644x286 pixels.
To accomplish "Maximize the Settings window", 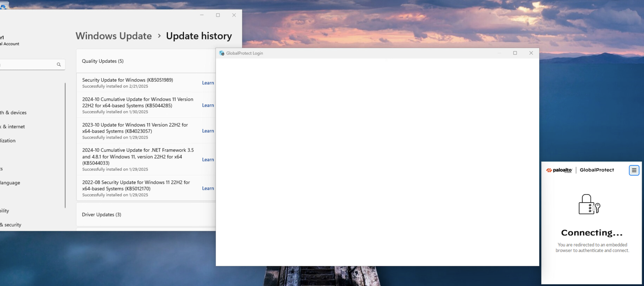I will click(x=218, y=15).
